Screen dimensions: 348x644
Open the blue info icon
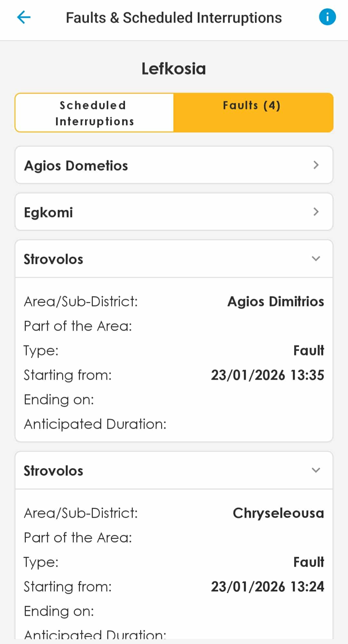click(327, 17)
